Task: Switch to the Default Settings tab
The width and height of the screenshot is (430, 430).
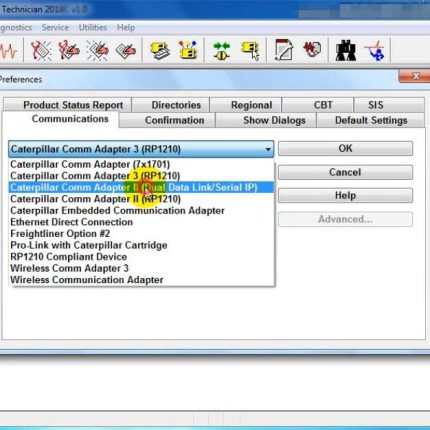Action: tap(371, 120)
